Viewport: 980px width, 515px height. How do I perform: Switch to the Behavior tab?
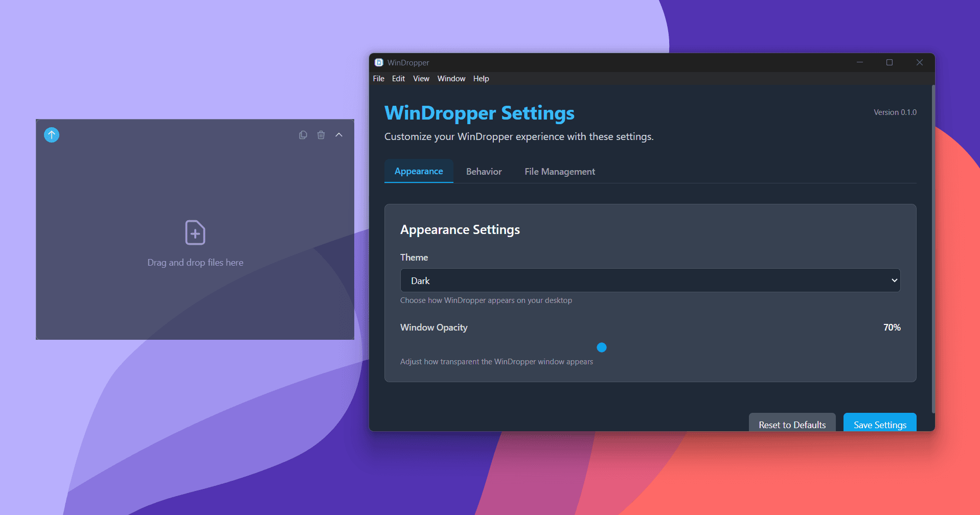click(x=483, y=171)
